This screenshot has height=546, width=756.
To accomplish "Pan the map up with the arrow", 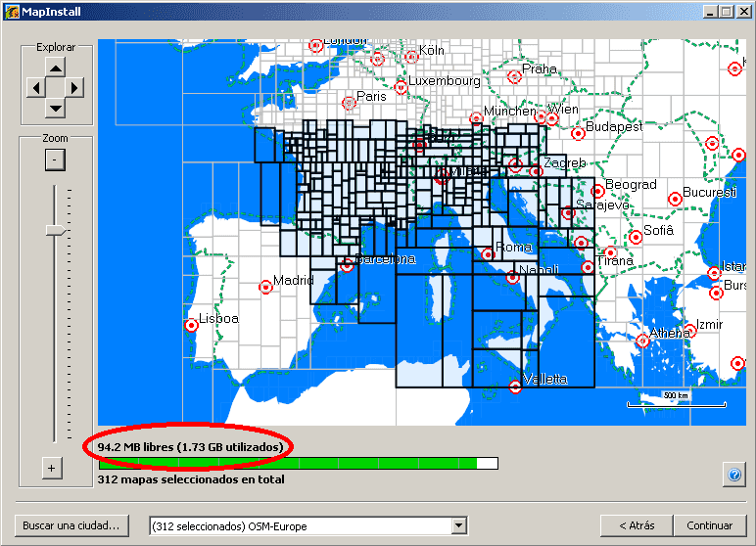I will pos(56,68).
